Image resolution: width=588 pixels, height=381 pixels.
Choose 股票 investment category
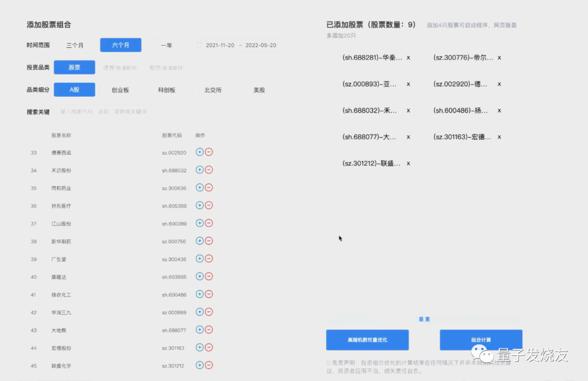pos(74,67)
